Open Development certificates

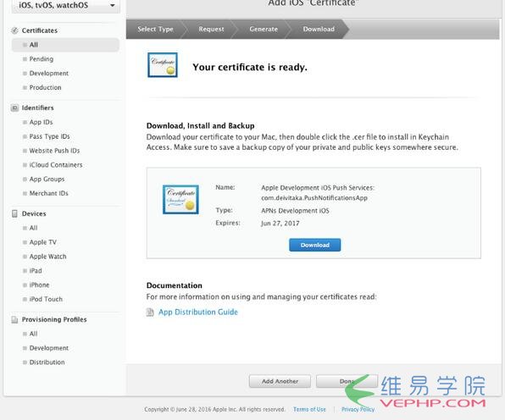[48, 74]
